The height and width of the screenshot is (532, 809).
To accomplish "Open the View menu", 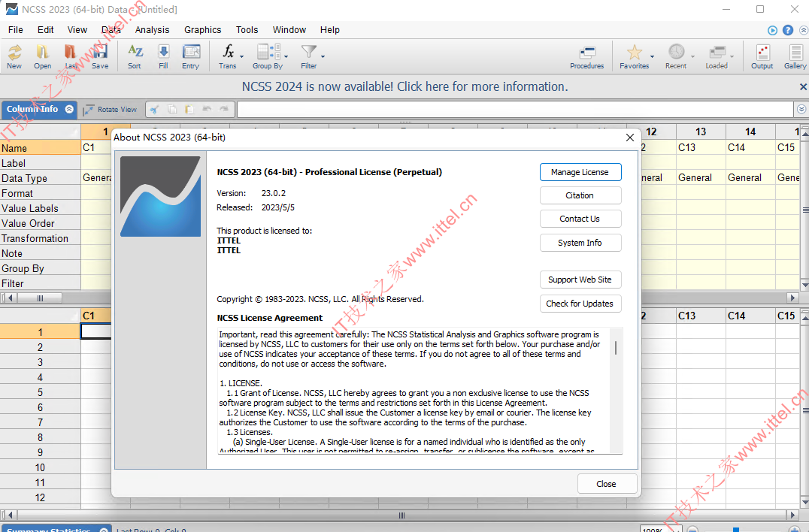I will (x=77, y=30).
